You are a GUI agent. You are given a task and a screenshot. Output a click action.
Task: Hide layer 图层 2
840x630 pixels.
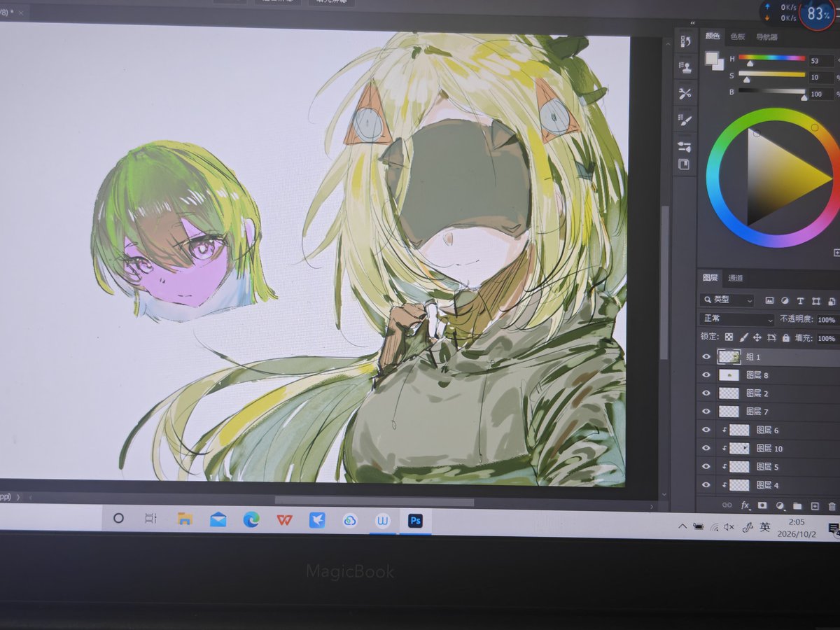coord(706,393)
